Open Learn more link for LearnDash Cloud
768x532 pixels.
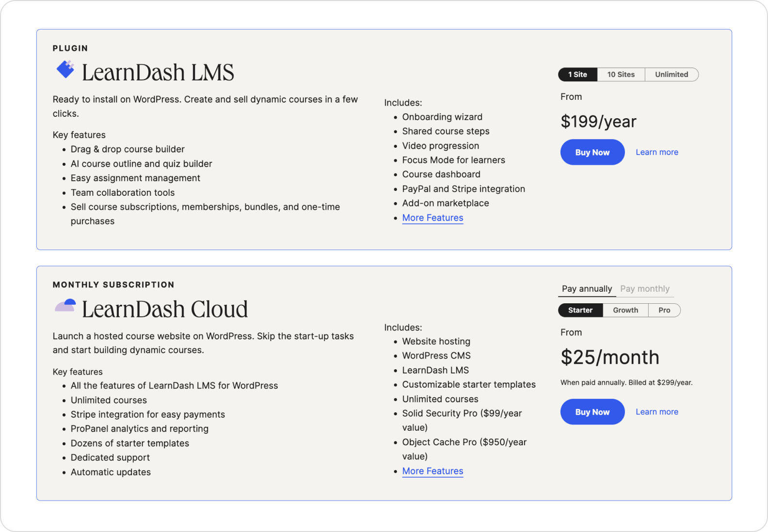(x=657, y=412)
